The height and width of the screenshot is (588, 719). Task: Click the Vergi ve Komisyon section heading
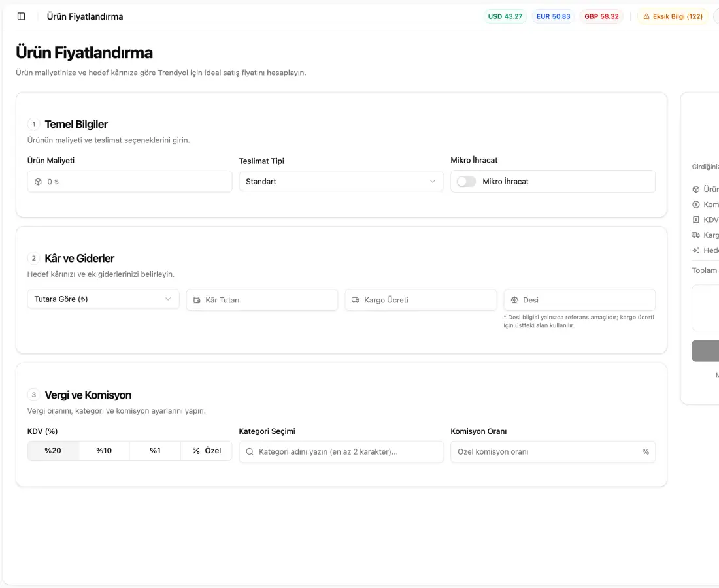pyautogui.click(x=88, y=395)
